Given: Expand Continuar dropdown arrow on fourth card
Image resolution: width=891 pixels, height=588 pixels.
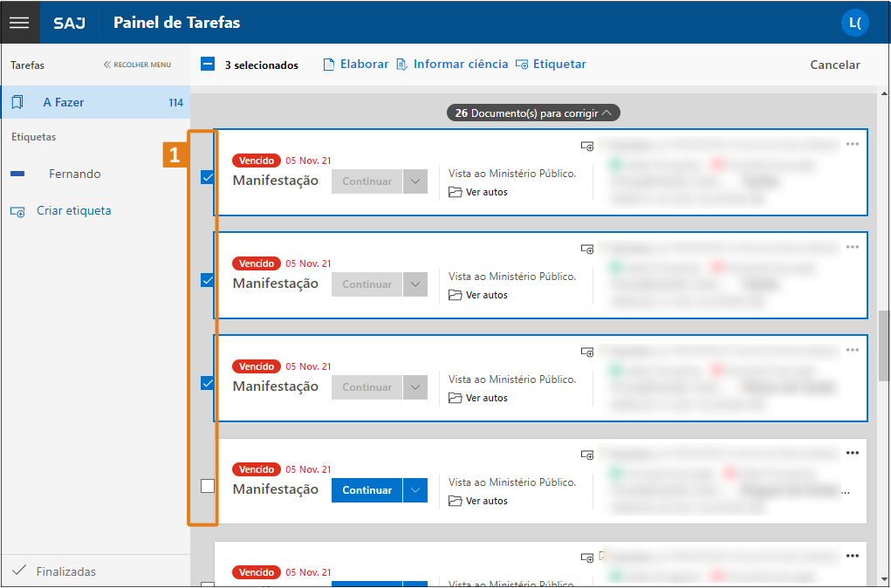Looking at the screenshot, I should click(415, 490).
